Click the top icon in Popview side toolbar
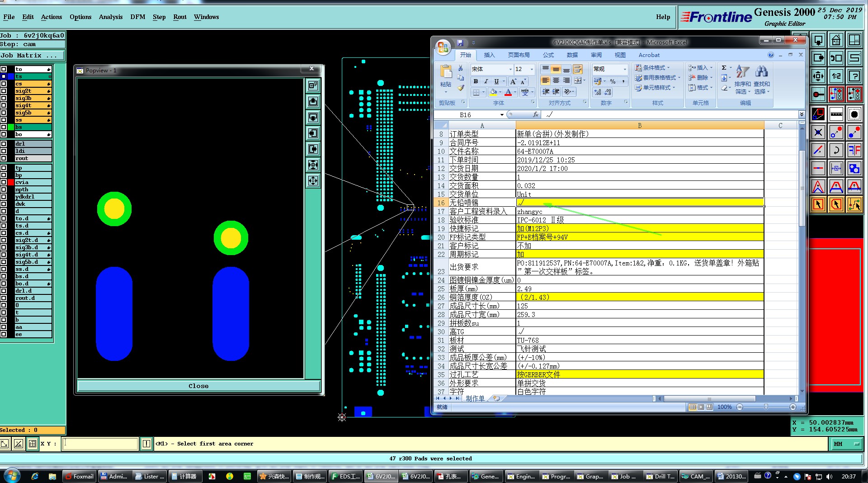This screenshot has height=483, width=868. (x=313, y=85)
